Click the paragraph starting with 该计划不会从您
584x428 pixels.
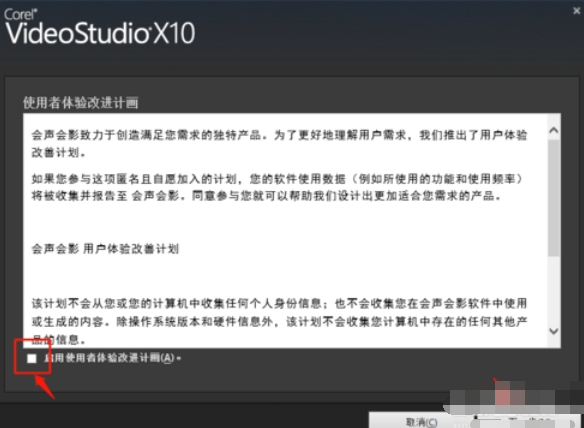tap(279, 321)
